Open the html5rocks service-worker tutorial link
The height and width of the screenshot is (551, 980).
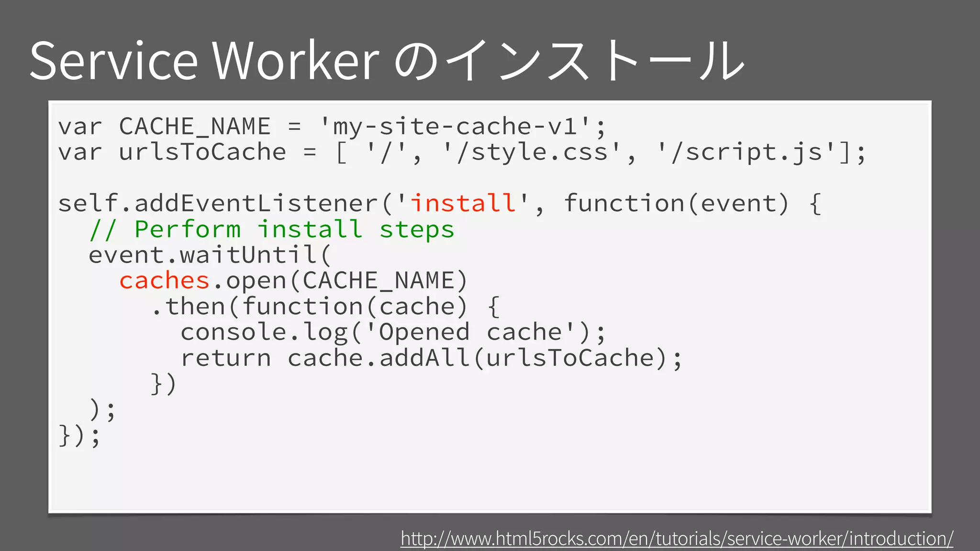pyautogui.click(x=677, y=539)
